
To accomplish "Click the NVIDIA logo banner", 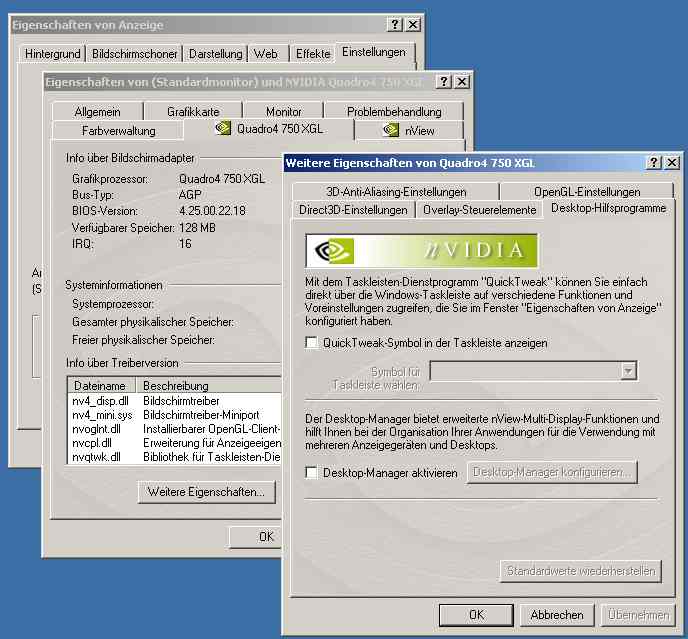I will (x=421, y=251).
